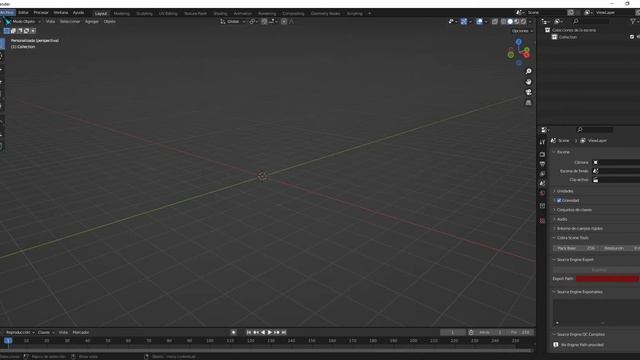Collapse the Escena panel
640x360 pixels.
point(562,152)
